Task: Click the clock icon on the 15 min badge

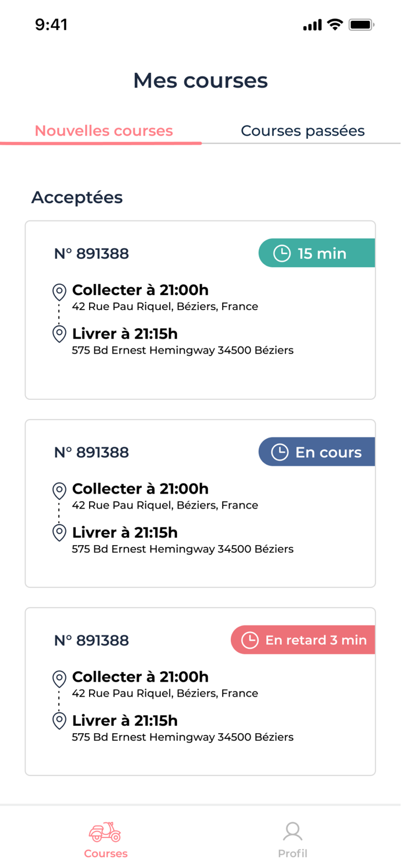Action: pos(281,253)
